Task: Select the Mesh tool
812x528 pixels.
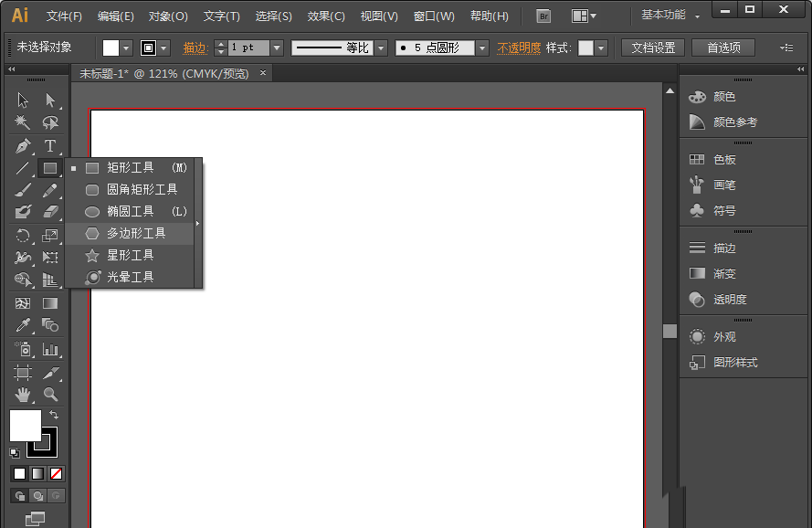Action: click(x=23, y=303)
